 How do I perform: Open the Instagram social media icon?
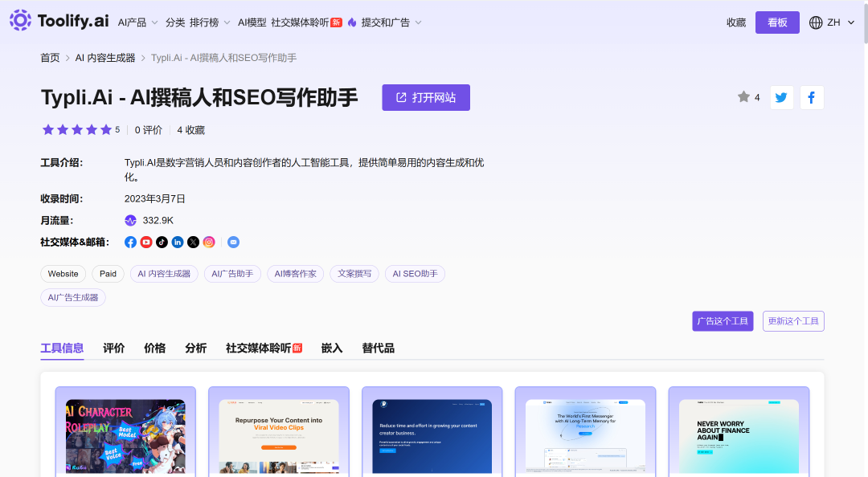point(209,243)
